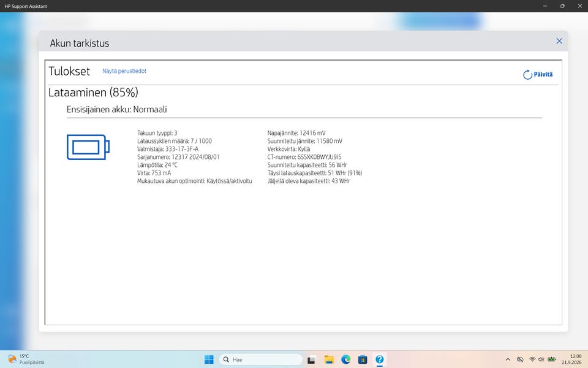The image size is (588, 368).
Task: Click the Tulokset heading
Action: pos(69,71)
